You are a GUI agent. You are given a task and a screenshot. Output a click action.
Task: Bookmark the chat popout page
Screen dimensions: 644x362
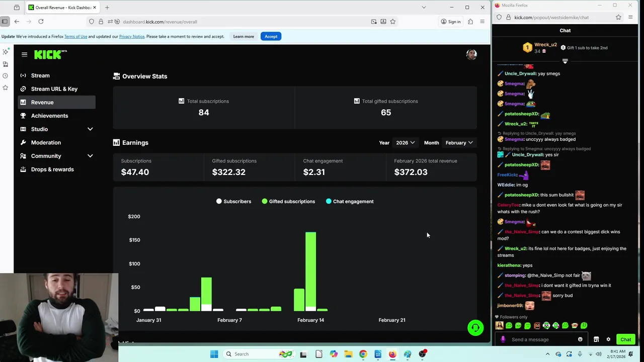[618, 17]
